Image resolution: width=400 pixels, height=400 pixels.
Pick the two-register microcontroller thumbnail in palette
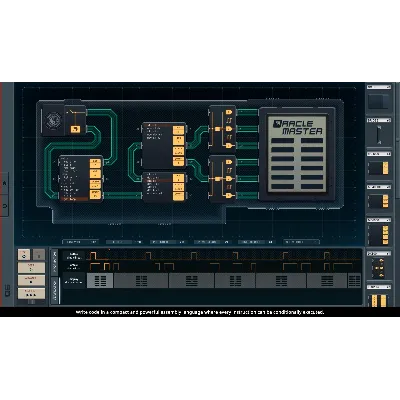(379, 168)
